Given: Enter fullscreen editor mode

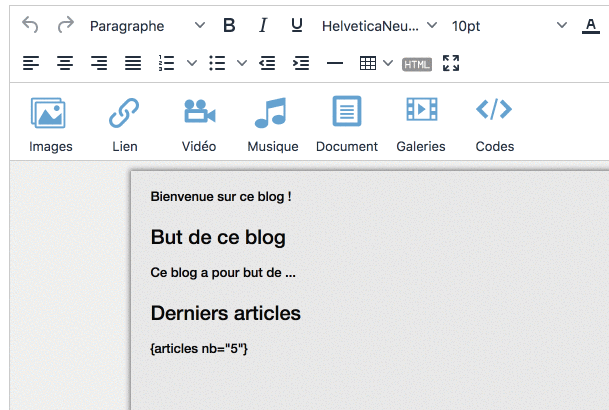Looking at the screenshot, I should [451, 63].
